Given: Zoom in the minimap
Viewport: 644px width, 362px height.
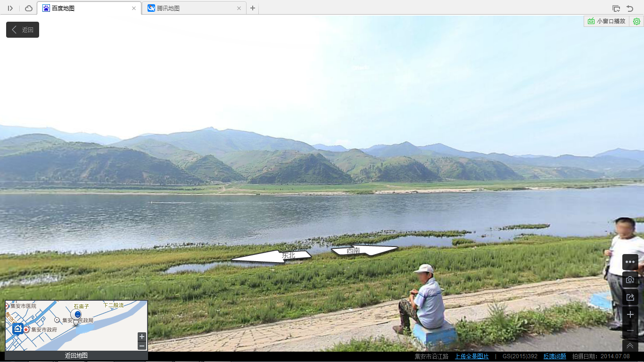Looking at the screenshot, I should pos(142,337).
